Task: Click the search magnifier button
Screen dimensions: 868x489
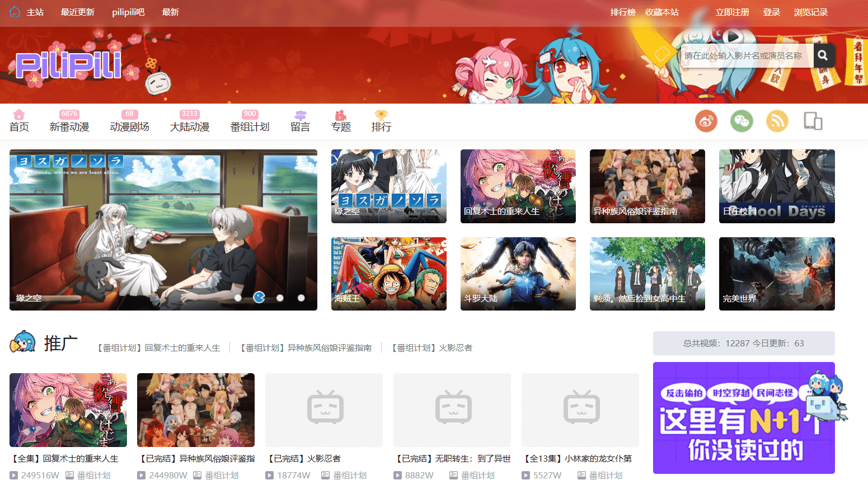Action: [823, 55]
